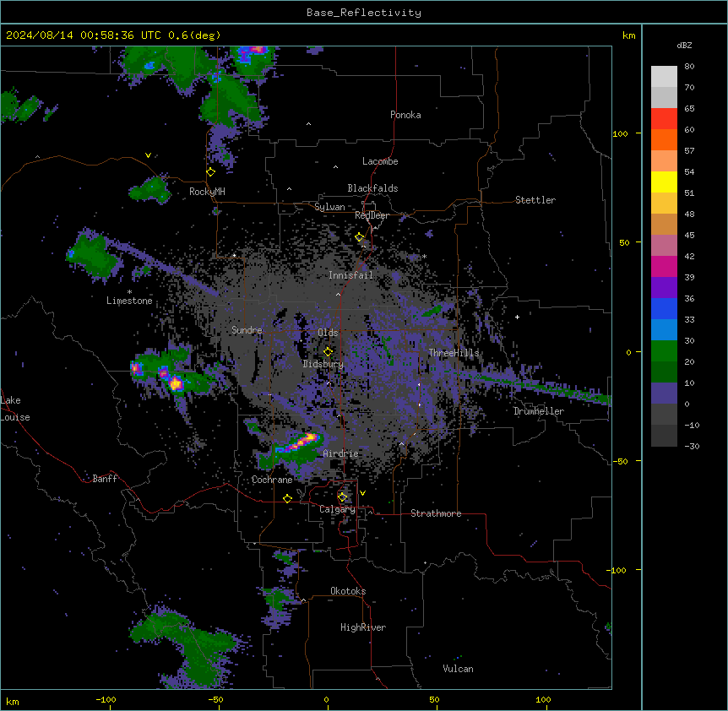Click the HighRiver city label
The width and height of the screenshot is (728, 711).
pyautogui.click(x=363, y=627)
